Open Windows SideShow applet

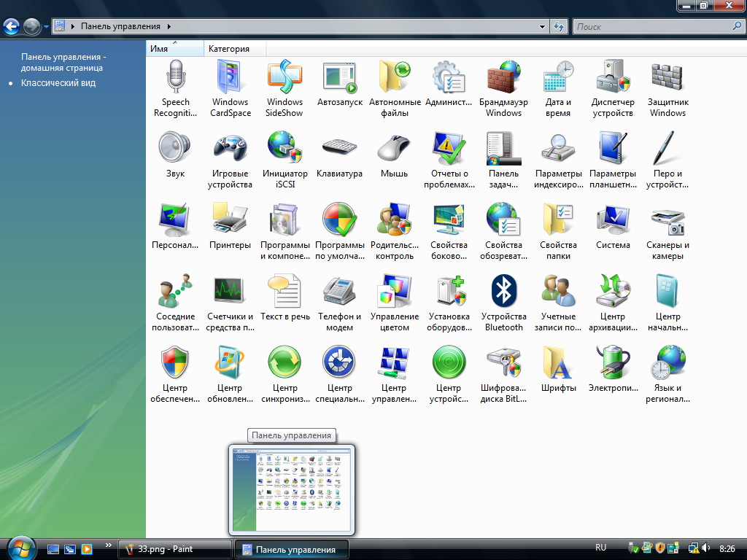coord(285,77)
